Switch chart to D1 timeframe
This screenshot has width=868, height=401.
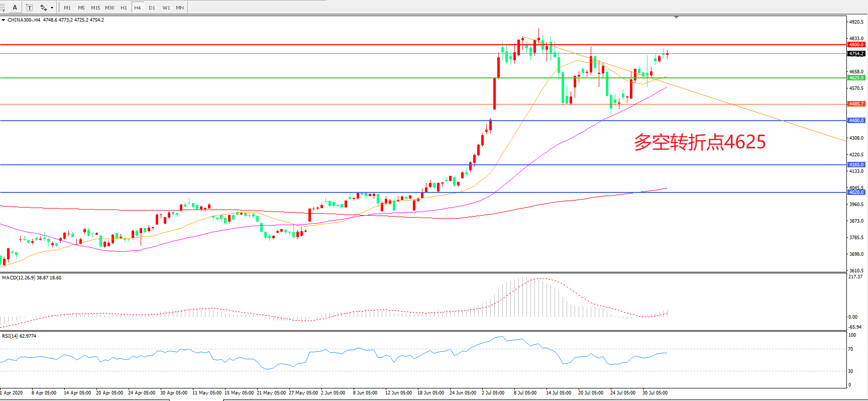pos(152,8)
